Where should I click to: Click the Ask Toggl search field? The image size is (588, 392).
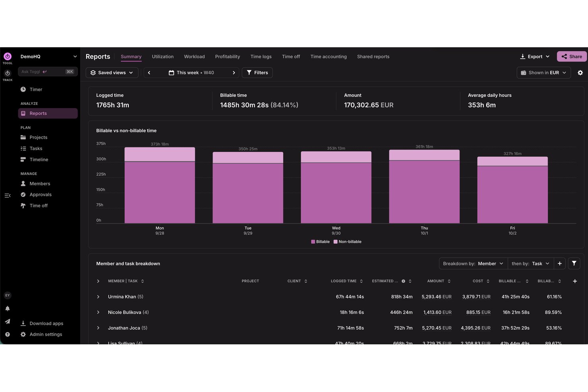(48, 72)
